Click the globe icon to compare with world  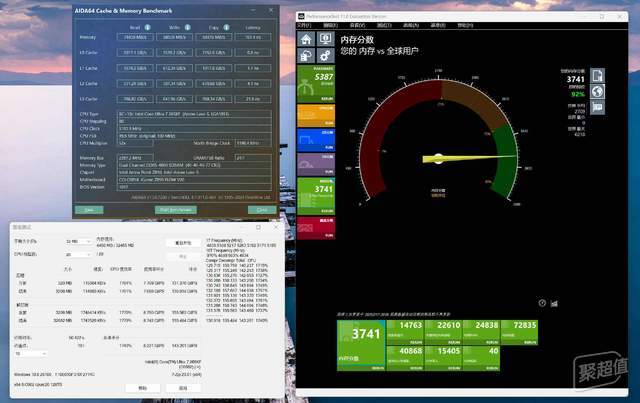tap(597, 91)
